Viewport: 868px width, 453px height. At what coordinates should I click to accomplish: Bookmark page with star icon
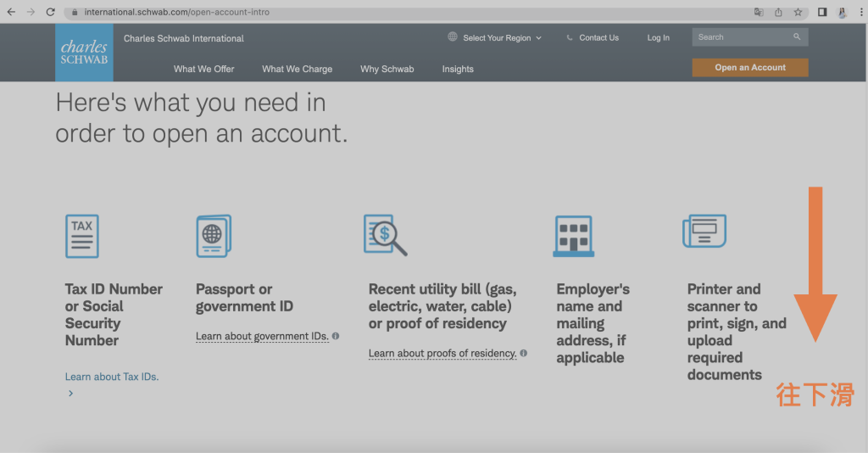798,12
